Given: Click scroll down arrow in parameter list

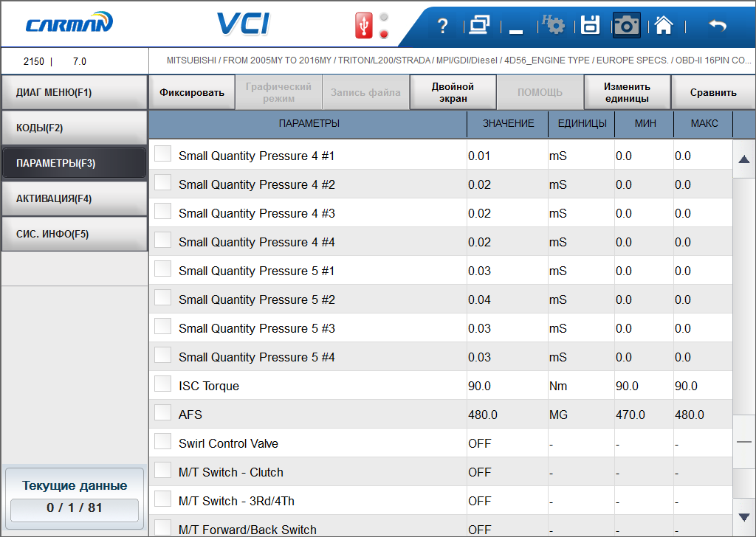Looking at the screenshot, I should pyautogui.click(x=744, y=517).
